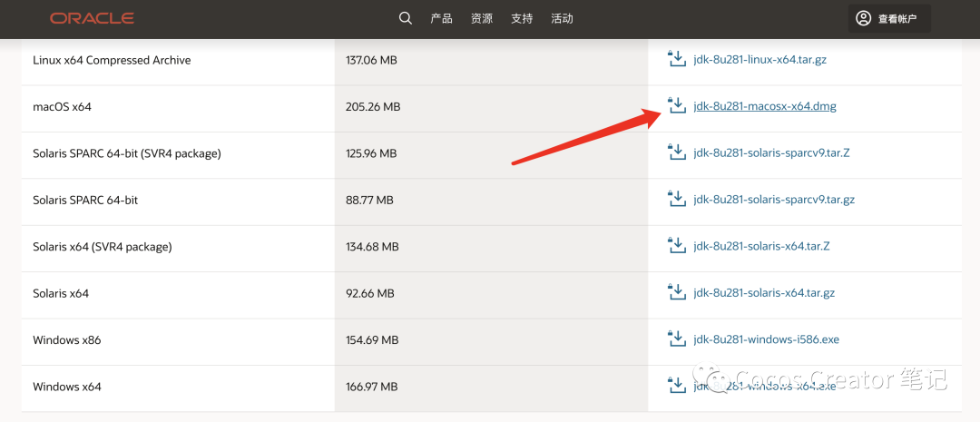Click download icon for jdk-8u281-macosx-x64.dmg
Screen dimensions: 980x422
point(677,105)
